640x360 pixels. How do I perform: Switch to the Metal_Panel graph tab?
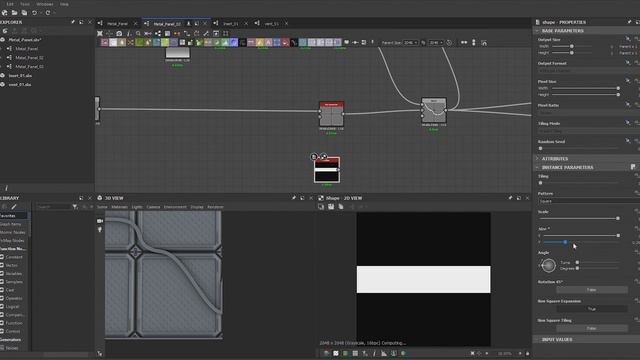point(118,24)
